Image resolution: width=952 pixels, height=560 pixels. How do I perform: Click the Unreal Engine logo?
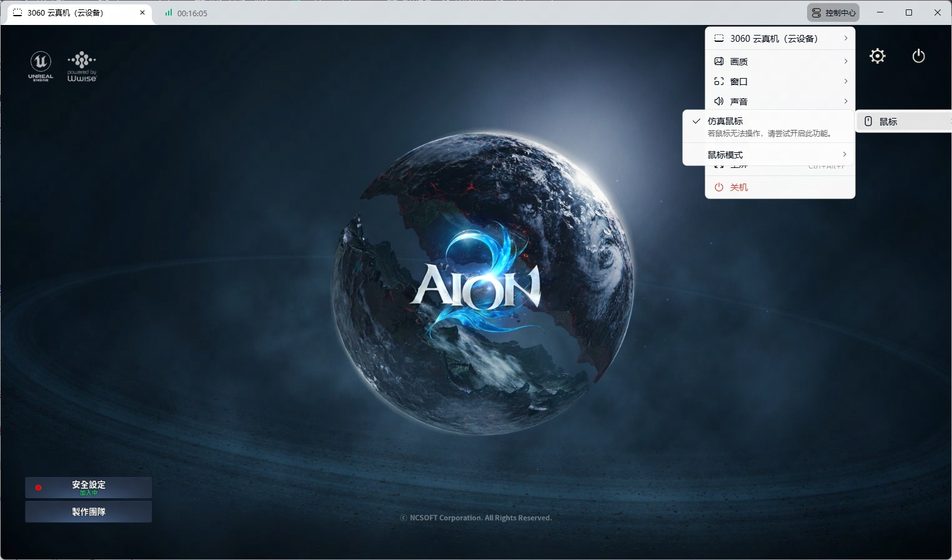tap(41, 66)
